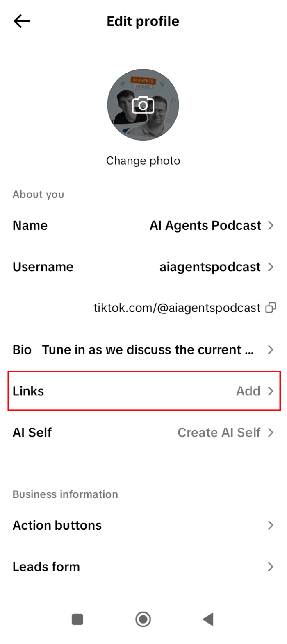Open the Name field chevron

(x=271, y=225)
